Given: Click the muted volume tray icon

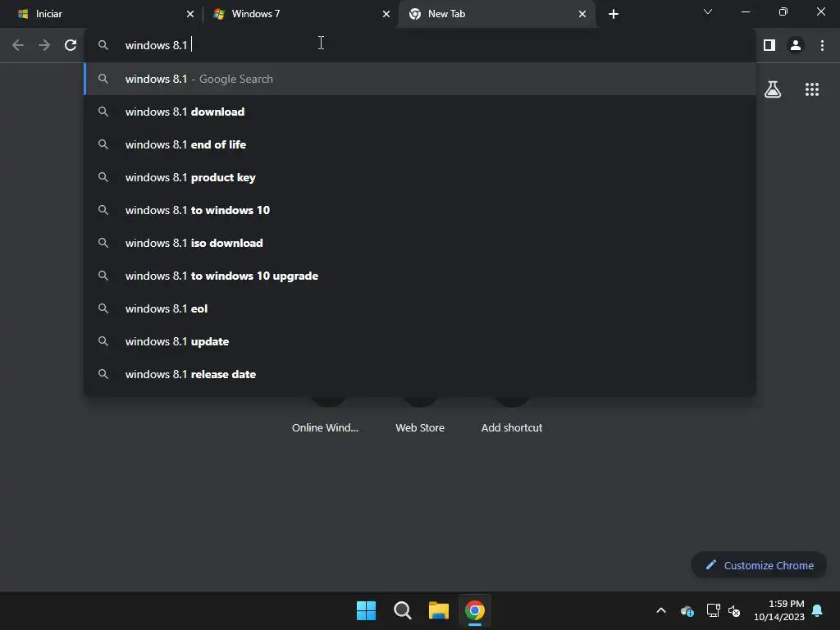Looking at the screenshot, I should tap(734, 610).
